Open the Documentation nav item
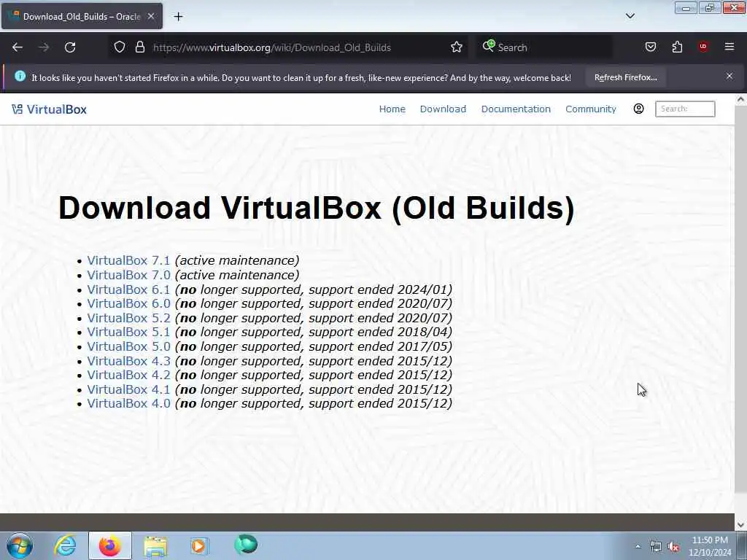The height and width of the screenshot is (560, 747). tap(516, 109)
